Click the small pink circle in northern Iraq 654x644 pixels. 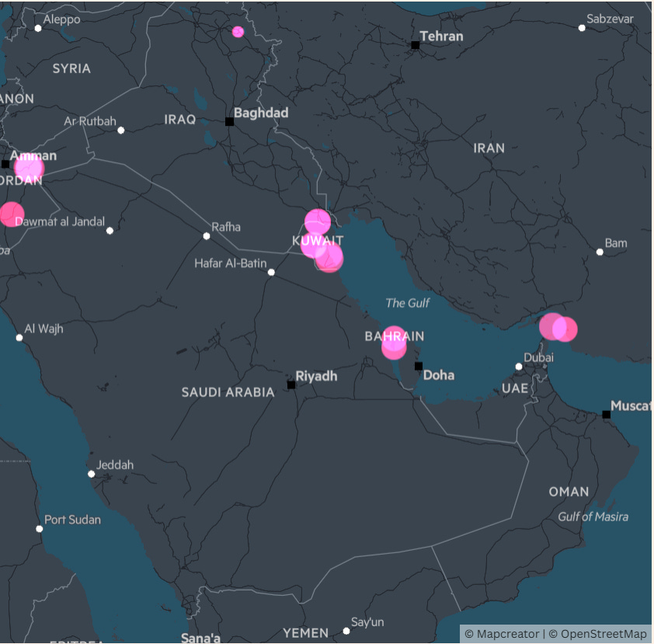[x=238, y=32]
